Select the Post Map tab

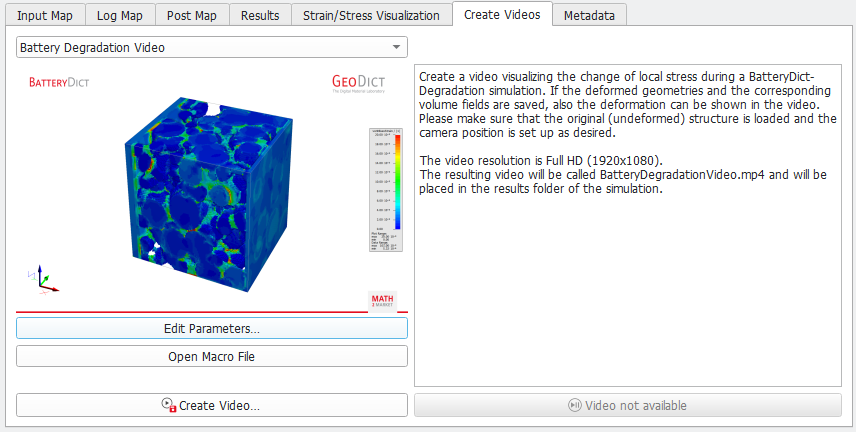(192, 15)
